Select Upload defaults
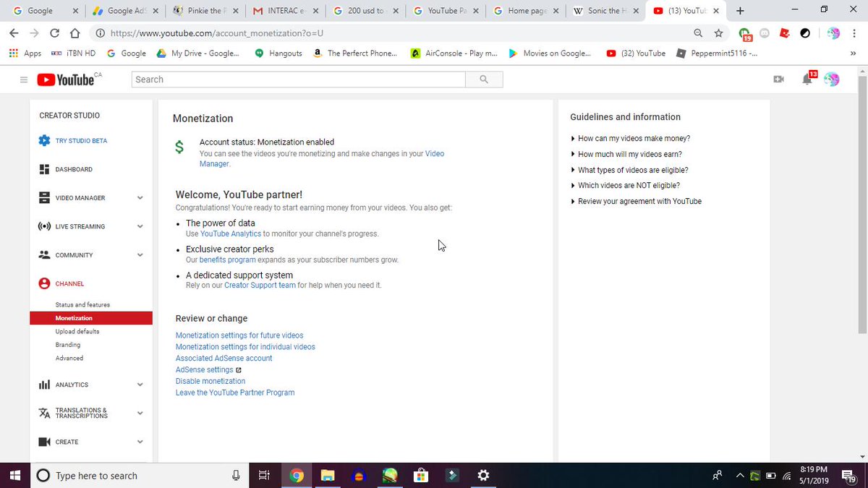This screenshot has height=488, width=868. 77,331
